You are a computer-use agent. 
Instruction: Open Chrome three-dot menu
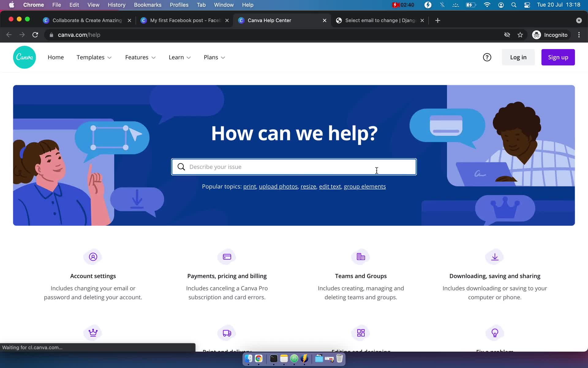(x=579, y=35)
